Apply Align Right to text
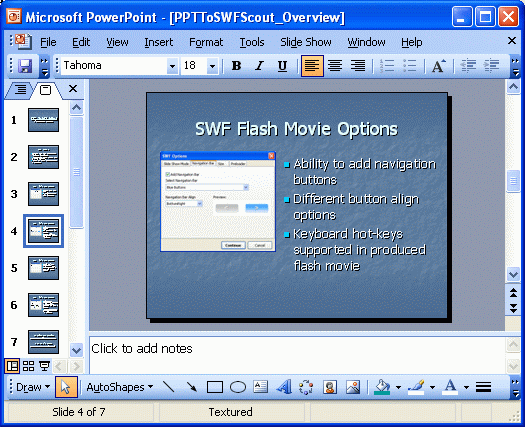This screenshot has height=427, width=525. (358, 66)
